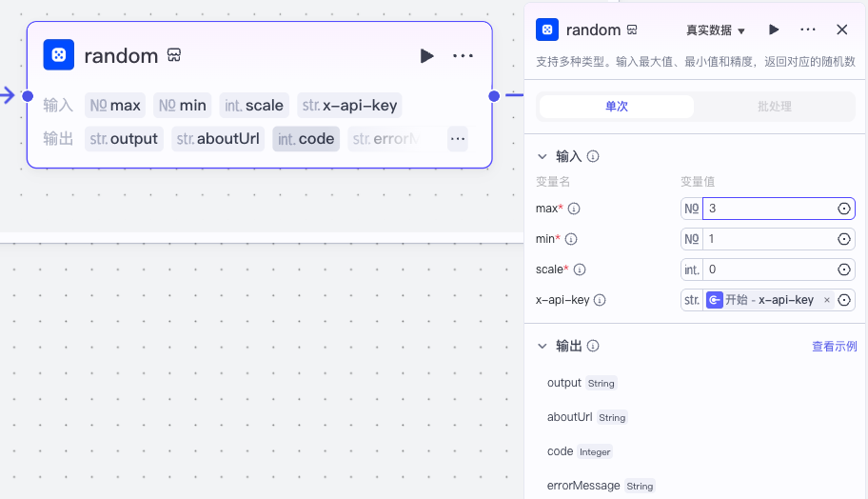Open variable picker for the min field
Viewport: 868px width, 499px height.
(843, 239)
